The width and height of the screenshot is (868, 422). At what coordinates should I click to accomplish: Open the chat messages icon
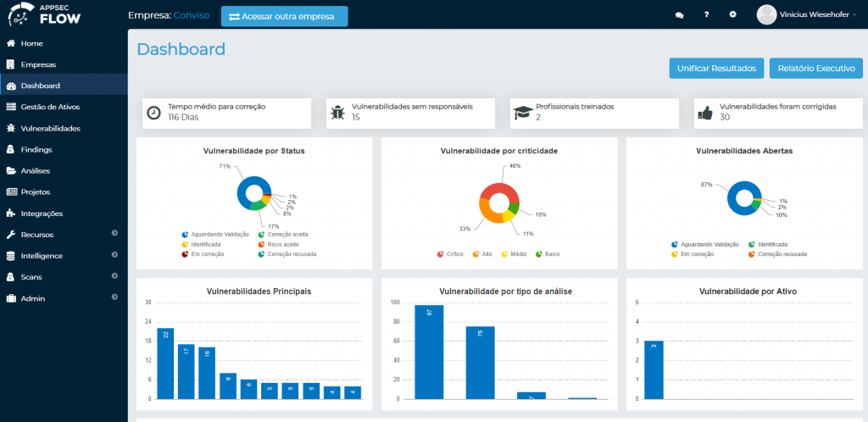click(x=679, y=15)
